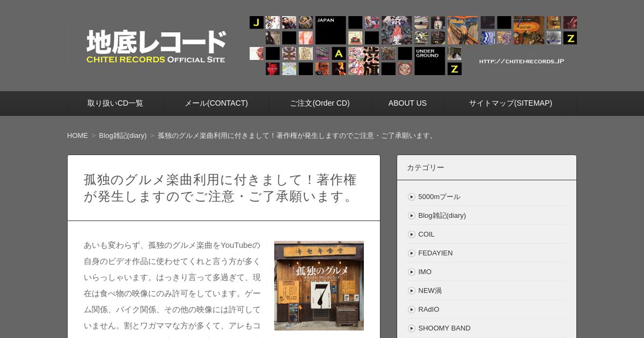Image resolution: width=644 pixels, height=338 pixels.
Task: Open the 5000mプール category
Action: [440, 197]
